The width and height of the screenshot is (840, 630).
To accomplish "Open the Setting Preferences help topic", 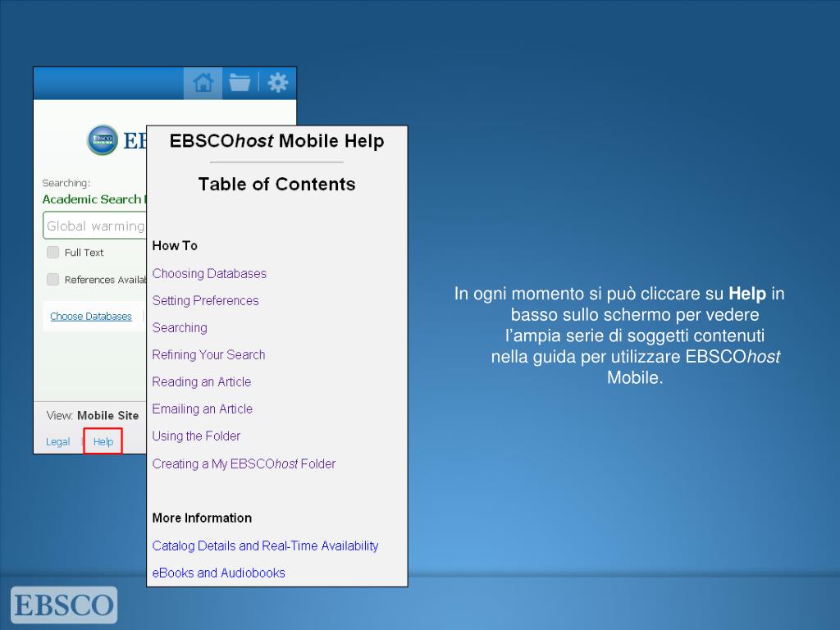I will point(205,300).
